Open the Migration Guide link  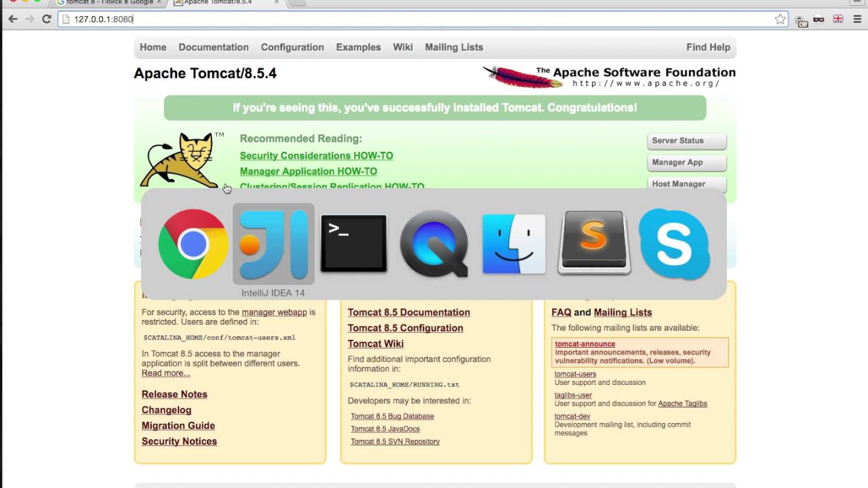click(x=178, y=426)
